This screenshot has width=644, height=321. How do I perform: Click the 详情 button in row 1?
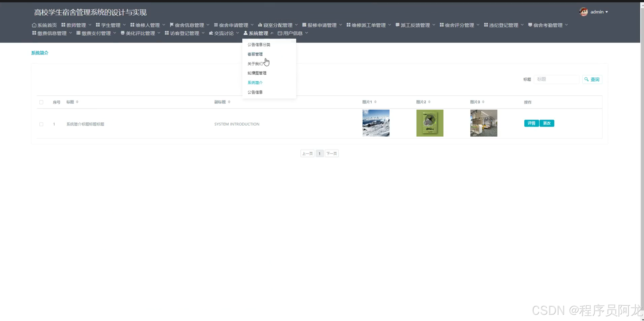[531, 123]
